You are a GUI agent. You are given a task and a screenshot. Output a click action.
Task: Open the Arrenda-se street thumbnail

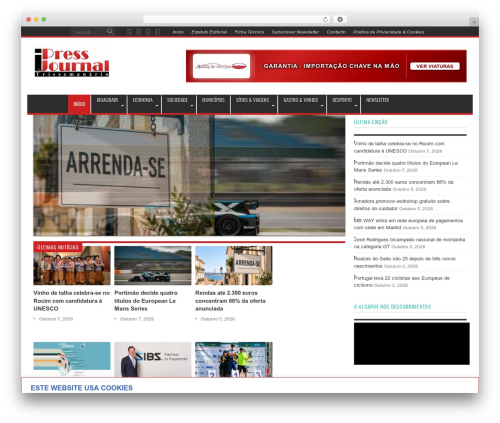(x=234, y=266)
